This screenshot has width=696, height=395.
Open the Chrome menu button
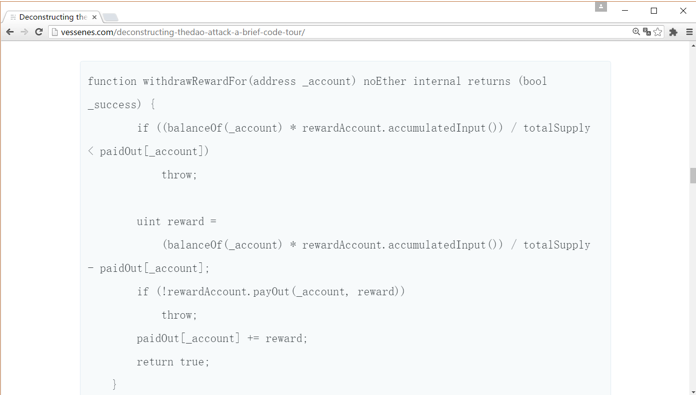point(689,32)
